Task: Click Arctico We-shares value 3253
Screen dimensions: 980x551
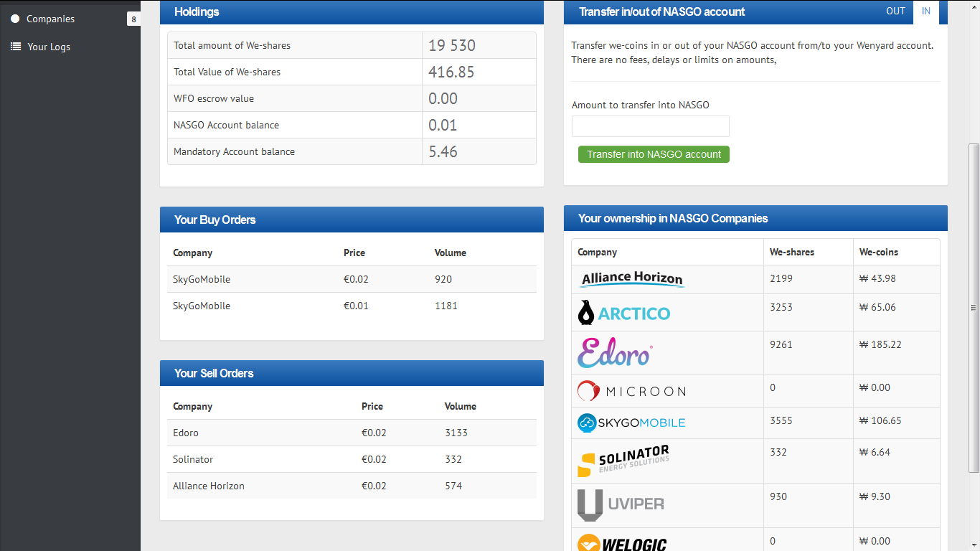Action: coord(781,307)
